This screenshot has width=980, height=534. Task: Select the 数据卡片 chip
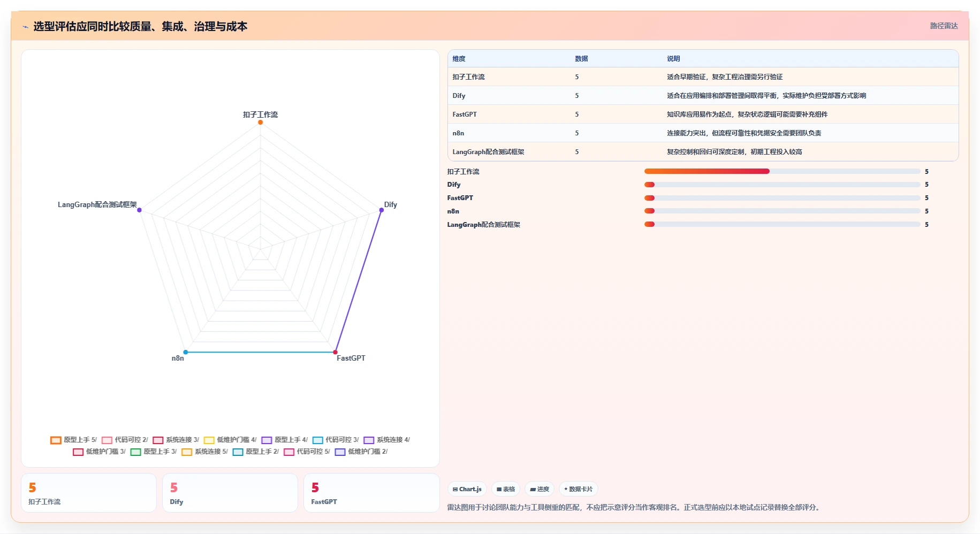coord(579,489)
